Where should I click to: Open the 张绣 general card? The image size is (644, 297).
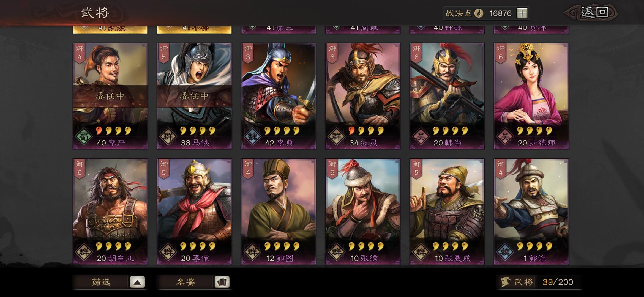point(363,211)
